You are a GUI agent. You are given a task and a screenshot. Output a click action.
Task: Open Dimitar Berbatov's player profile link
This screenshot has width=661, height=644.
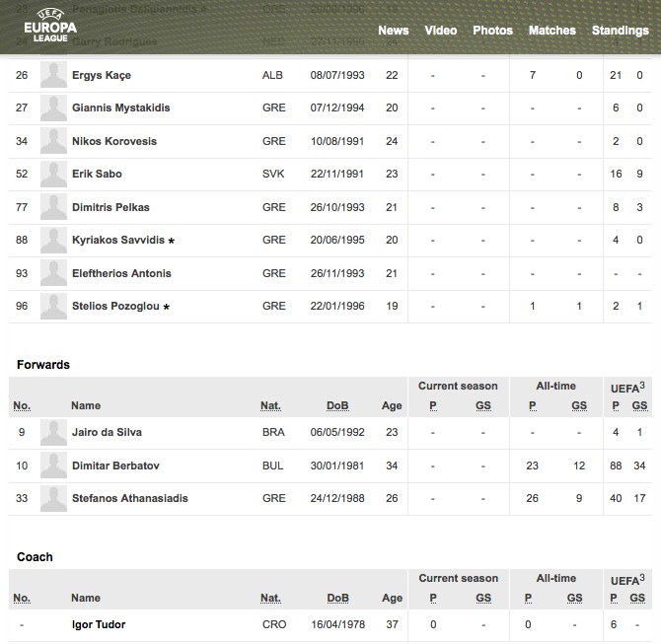115,465
